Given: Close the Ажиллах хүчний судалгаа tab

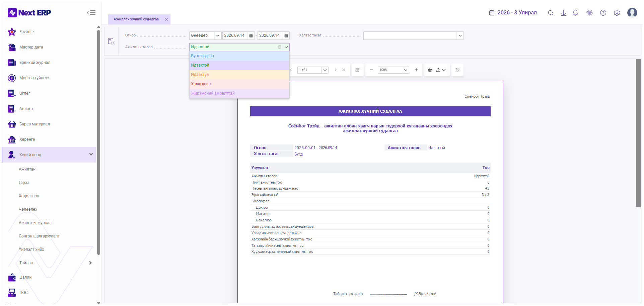Looking at the screenshot, I should click(166, 19).
